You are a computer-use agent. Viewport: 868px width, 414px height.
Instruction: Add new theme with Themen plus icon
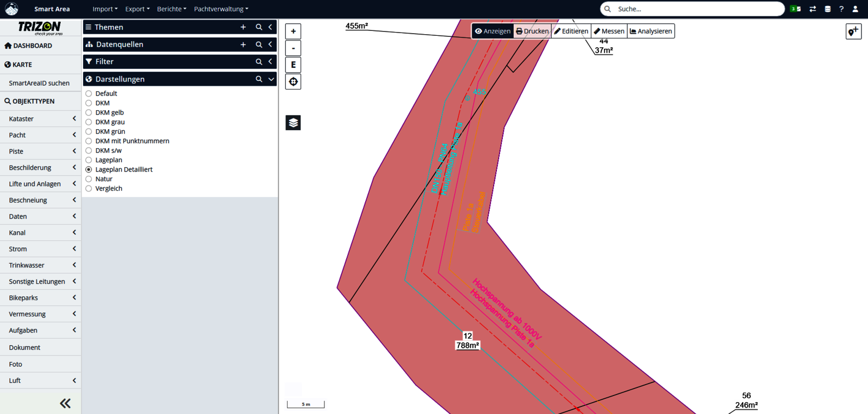[x=243, y=27]
